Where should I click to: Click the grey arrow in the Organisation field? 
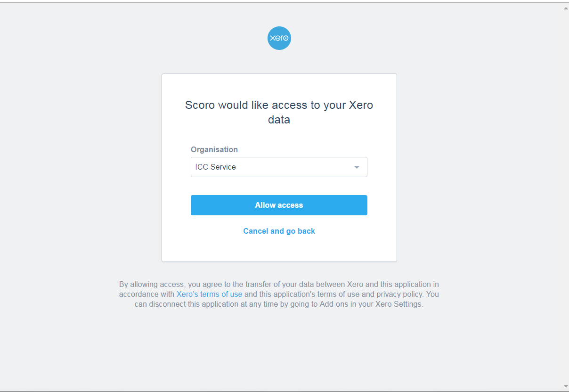pos(357,167)
